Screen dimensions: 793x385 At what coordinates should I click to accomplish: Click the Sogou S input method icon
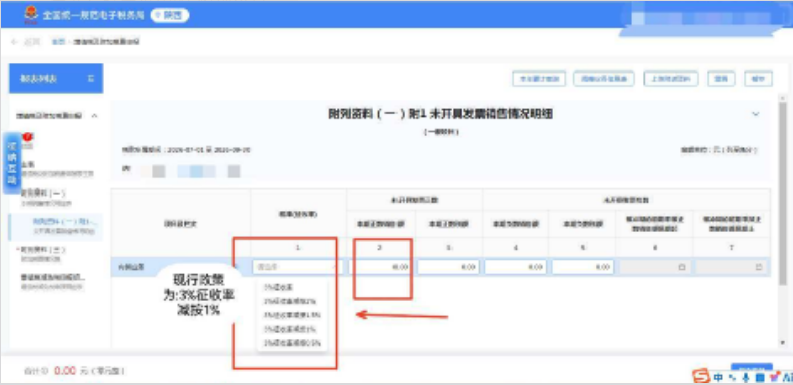tap(701, 376)
